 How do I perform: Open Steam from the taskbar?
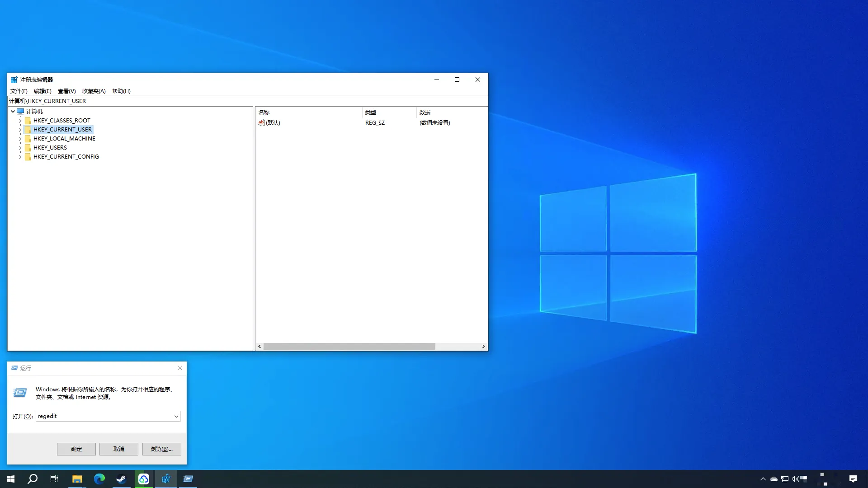point(121,479)
